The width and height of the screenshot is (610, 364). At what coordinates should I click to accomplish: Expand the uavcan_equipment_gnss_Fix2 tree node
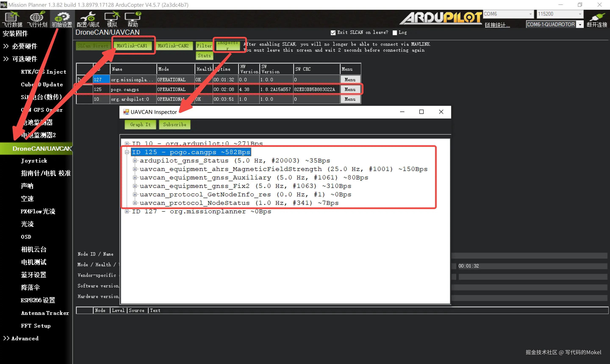(135, 186)
